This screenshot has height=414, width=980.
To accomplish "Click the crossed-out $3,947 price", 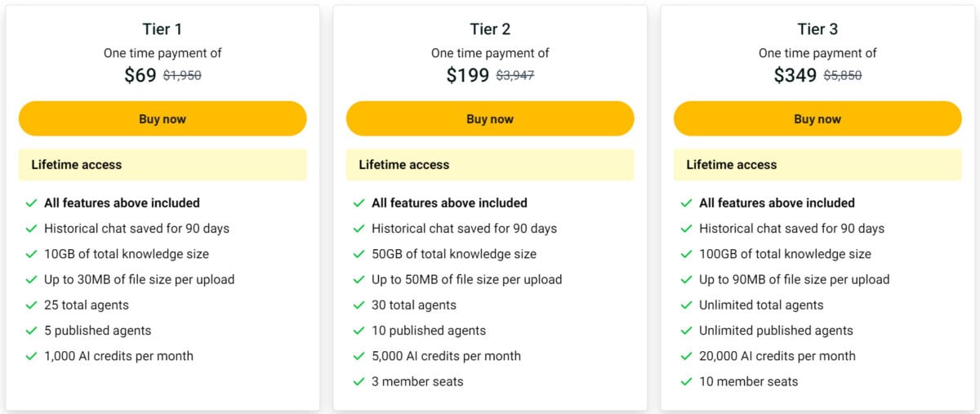I will pyautogui.click(x=514, y=75).
